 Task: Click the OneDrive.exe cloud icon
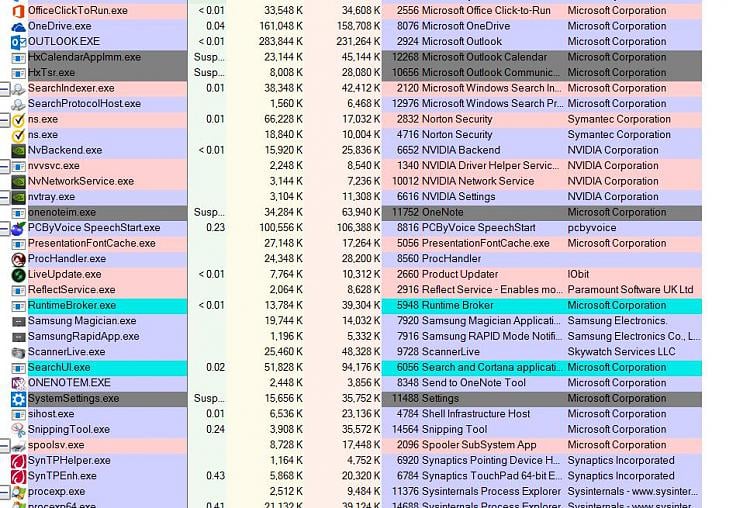click(18, 26)
